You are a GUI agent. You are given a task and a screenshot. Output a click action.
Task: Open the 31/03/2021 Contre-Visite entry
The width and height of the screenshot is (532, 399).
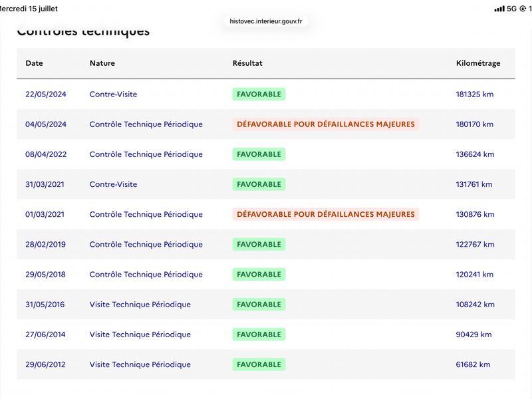click(x=113, y=184)
